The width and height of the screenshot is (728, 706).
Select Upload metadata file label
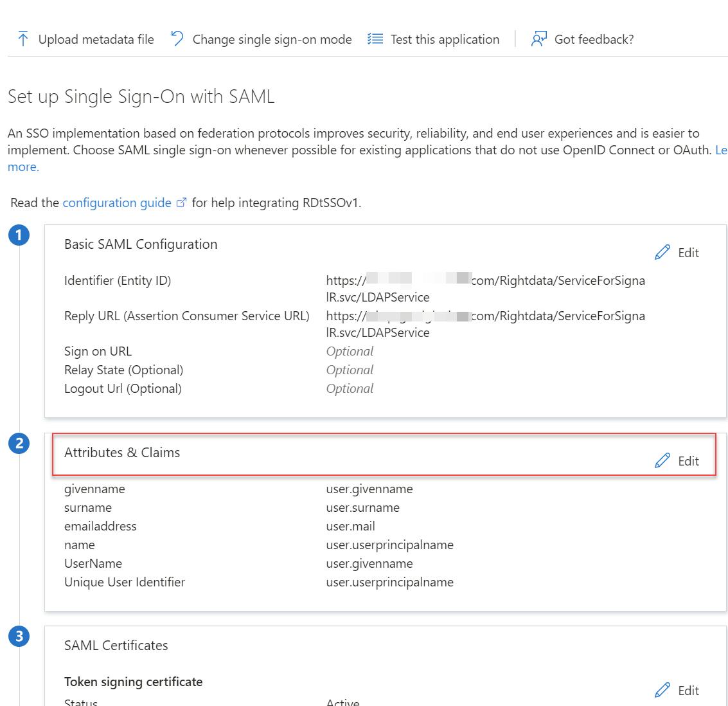(96, 39)
